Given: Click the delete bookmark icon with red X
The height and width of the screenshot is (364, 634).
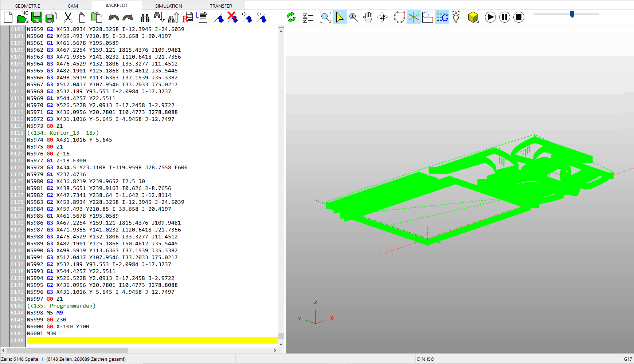Looking at the screenshot, I should tap(233, 17).
